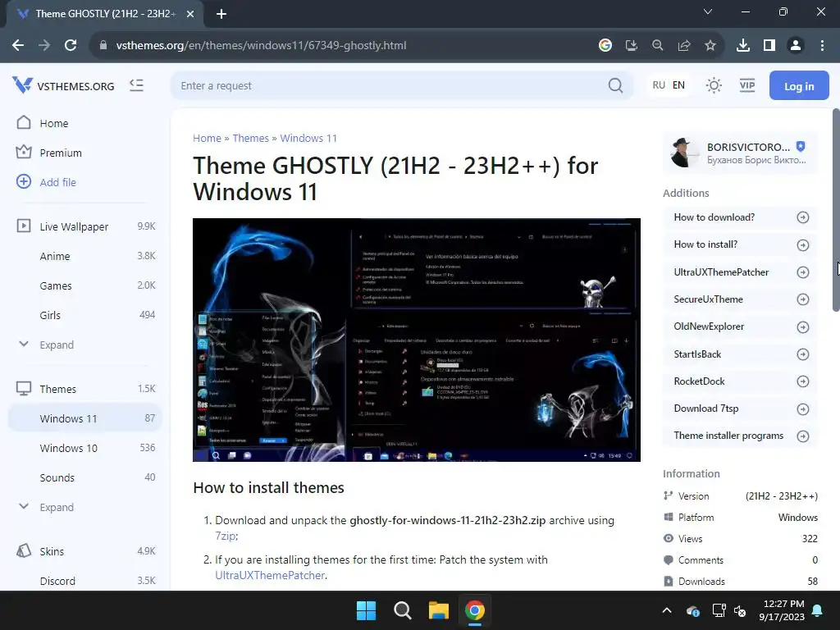Switch language to EN
The height and width of the screenshot is (630, 840).
678,85
